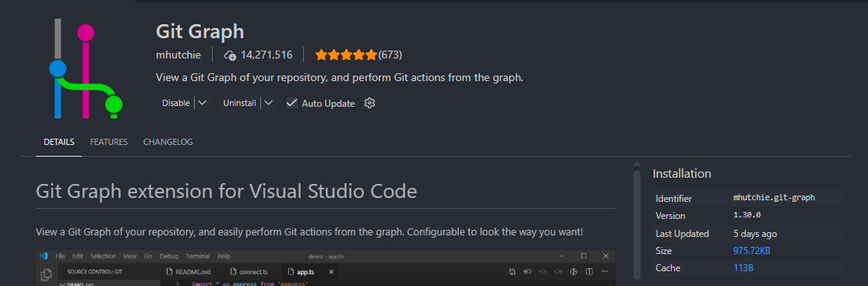Screen dimensions: 868x286
Task: Click the 14,271,516 install count
Action: [x=266, y=55]
